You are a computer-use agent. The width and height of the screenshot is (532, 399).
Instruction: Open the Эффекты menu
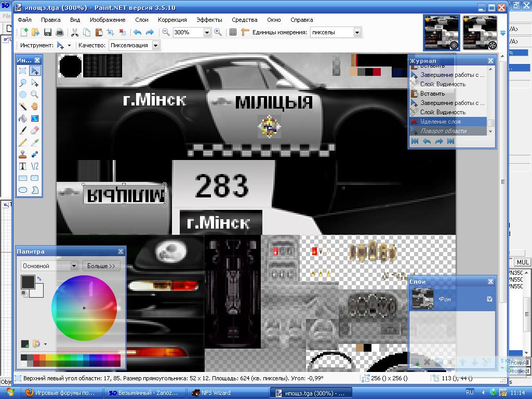(209, 20)
